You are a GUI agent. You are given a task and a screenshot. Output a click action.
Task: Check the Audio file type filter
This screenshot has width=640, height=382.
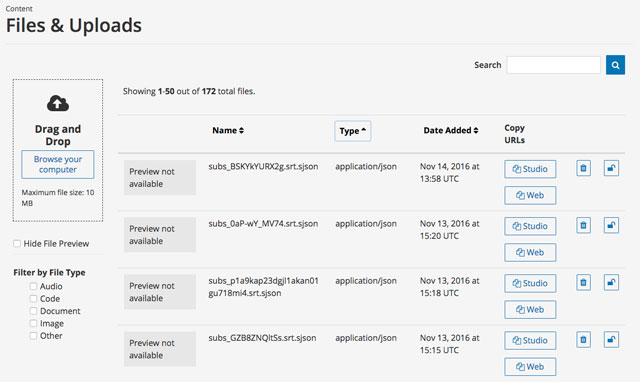coord(33,286)
